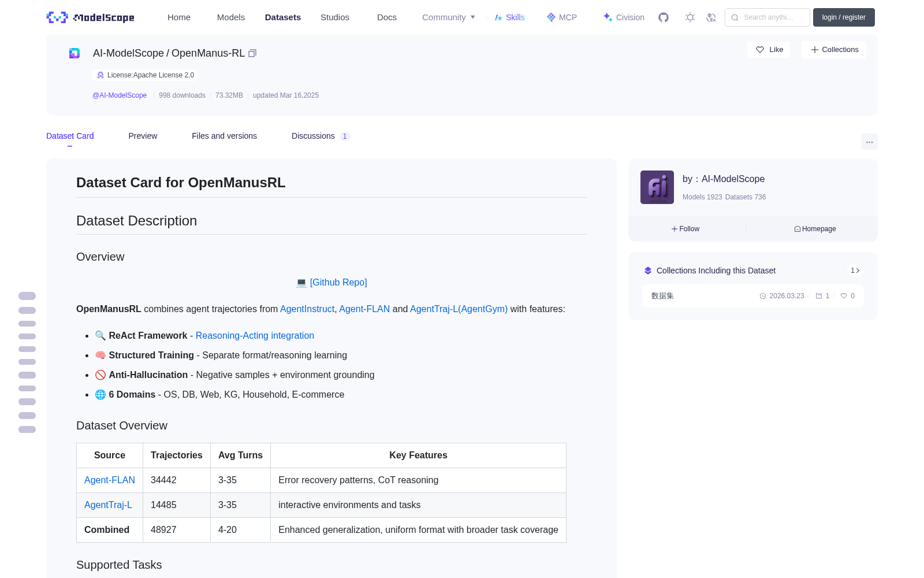Viewport: 924px width, 578px height.
Task: Open the @AI-ModelScope author link
Action: click(x=120, y=95)
